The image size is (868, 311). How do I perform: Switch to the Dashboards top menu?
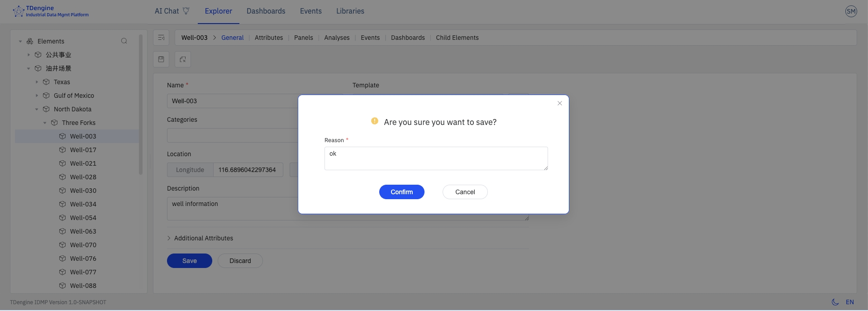click(x=266, y=11)
